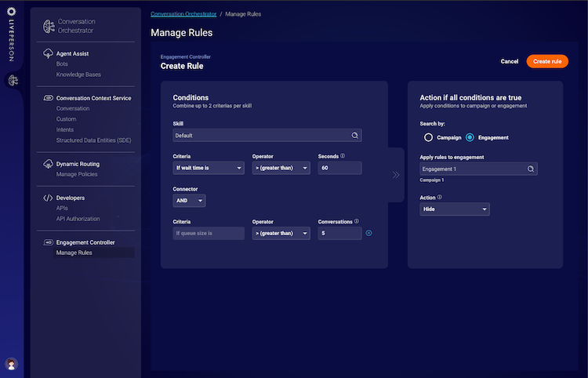This screenshot has height=378, width=588.
Task: Click the 'Campaign 1' label under engagement field
Action: 432,180
